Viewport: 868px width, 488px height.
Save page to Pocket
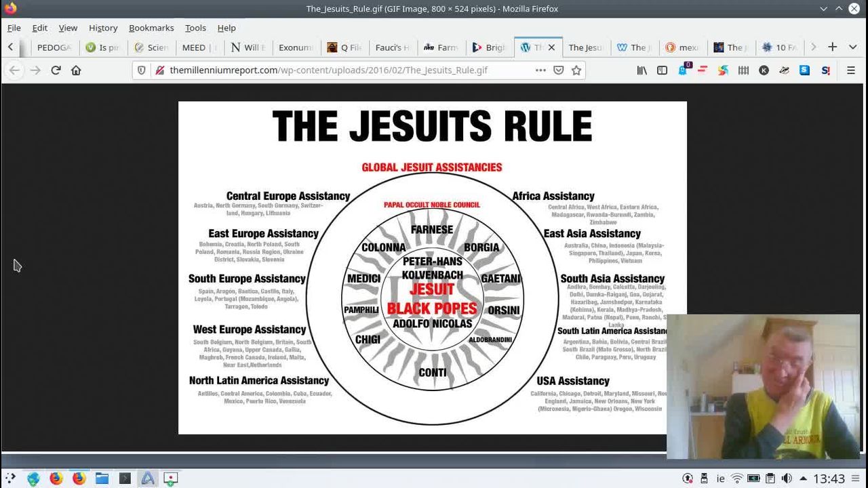coord(559,70)
